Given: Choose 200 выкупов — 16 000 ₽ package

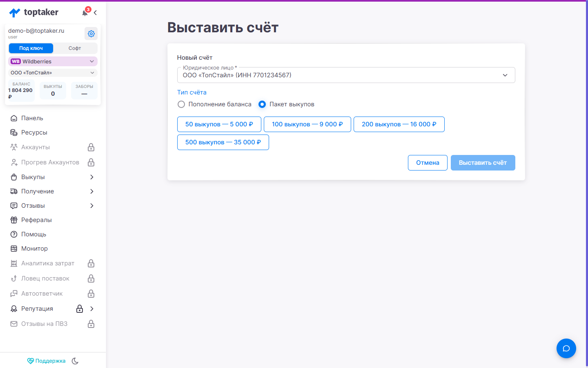Looking at the screenshot, I should 399,124.
